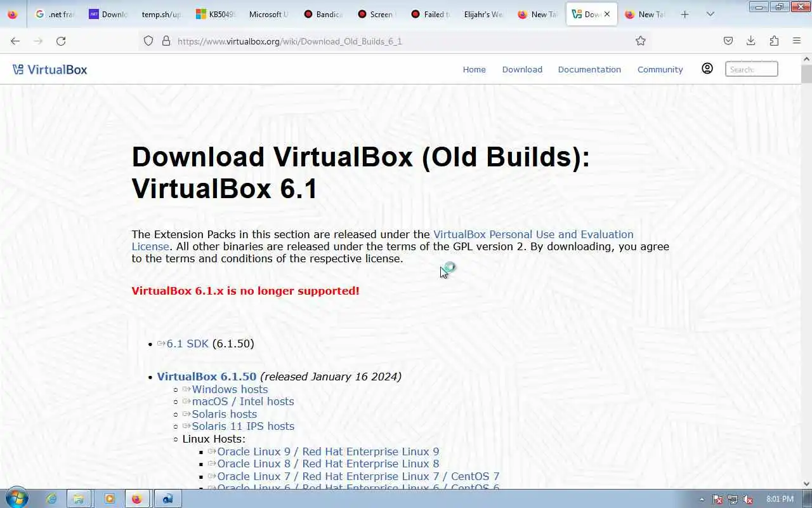Screen dimensions: 812x508
Task: Click the Action Center flag tray icon
Action: click(x=718, y=499)
